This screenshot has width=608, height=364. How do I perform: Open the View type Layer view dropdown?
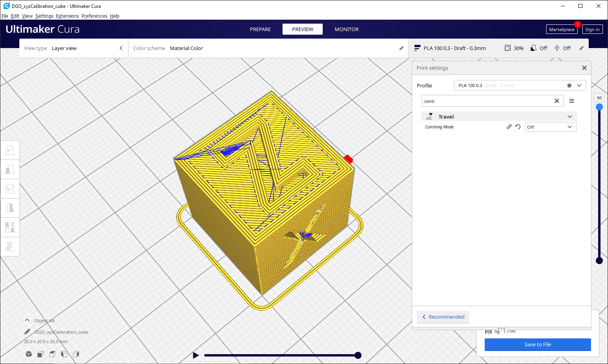pyautogui.click(x=74, y=48)
